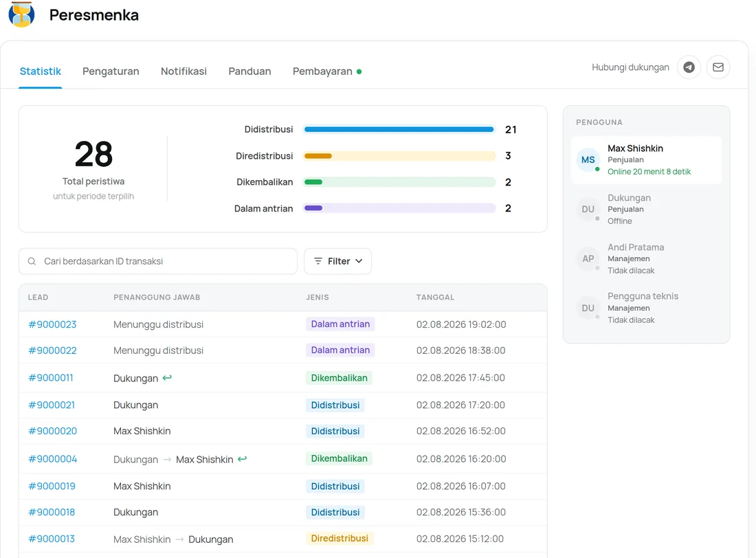Click Diredistribusi badge for #9000013
This screenshot has width=756, height=558.
pyautogui.click(x=340, y=538)
